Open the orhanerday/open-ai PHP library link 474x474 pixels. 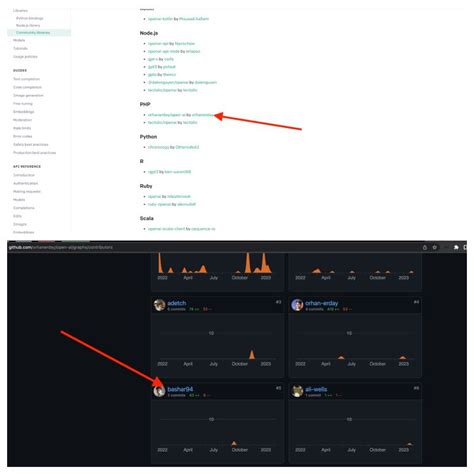166,115
